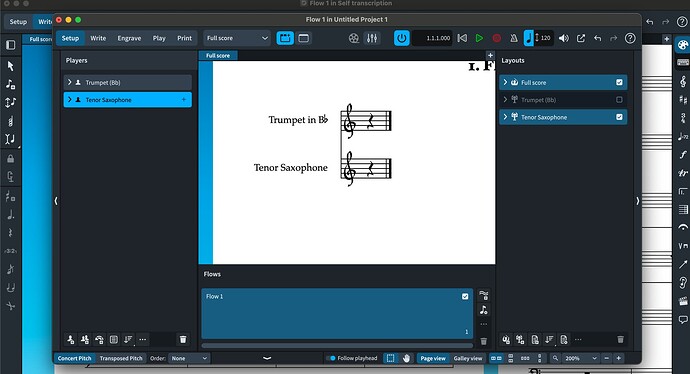Show tabs toggle in Dorico toolbar
The height and width of the screenshot is (374, 690).
pyautogui.click(x=285, y=38)
